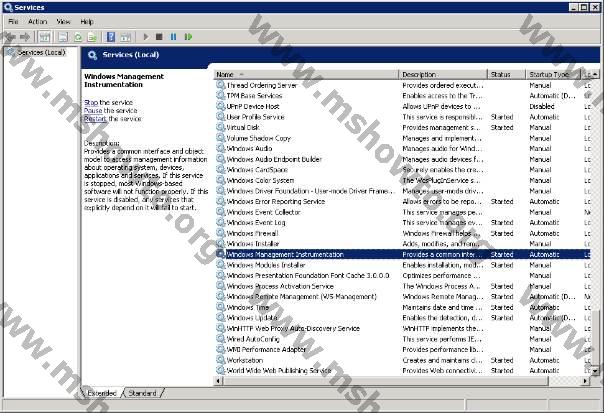The width and height of the screenshot is (604, 413).
Task: Select the Windows CardSpace service
Action: 402,170
